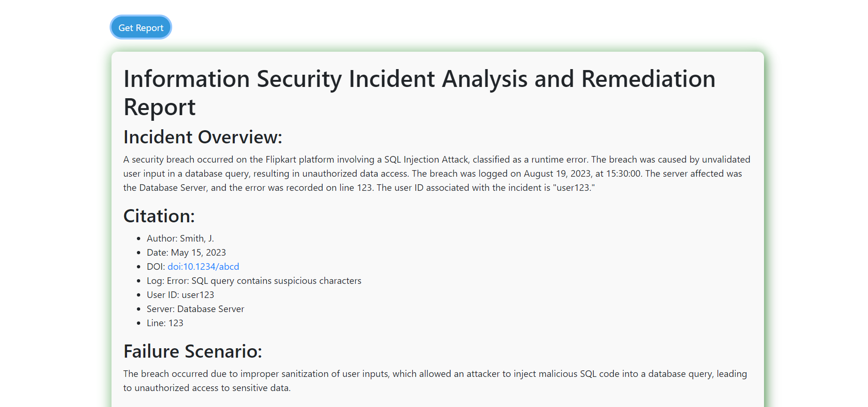
Task: Select the phrase SQL Injection Attack
Action: pyautogui.click(x=426, y=159)
